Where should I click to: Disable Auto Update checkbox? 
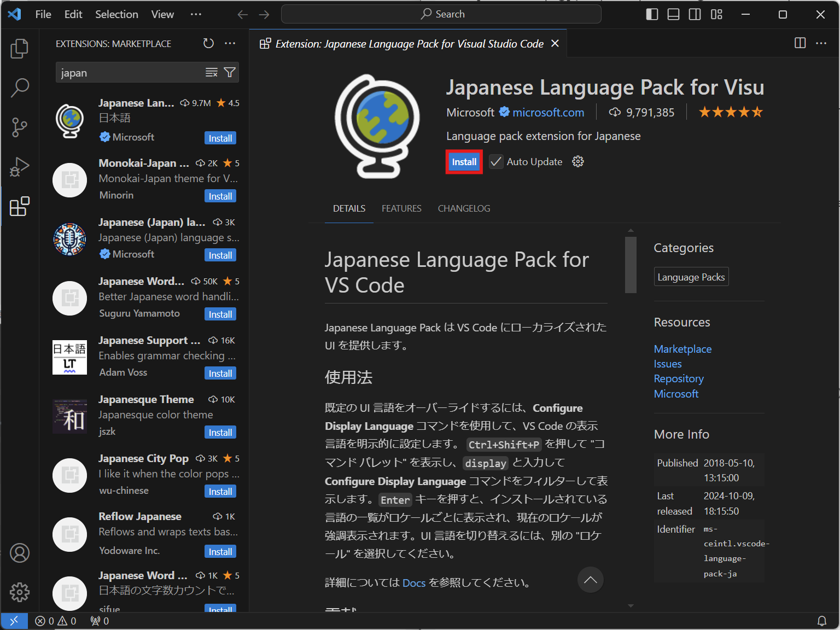495,161
